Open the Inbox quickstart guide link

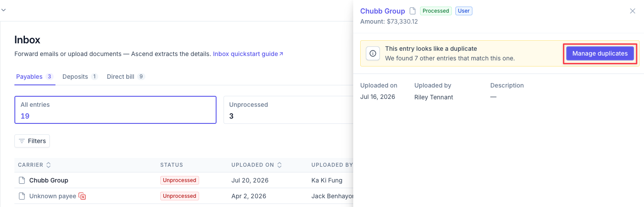(248, 54)
